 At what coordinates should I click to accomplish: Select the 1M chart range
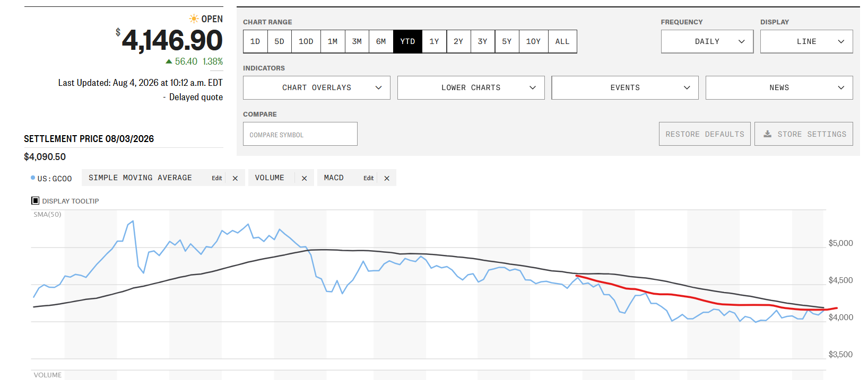333,41
